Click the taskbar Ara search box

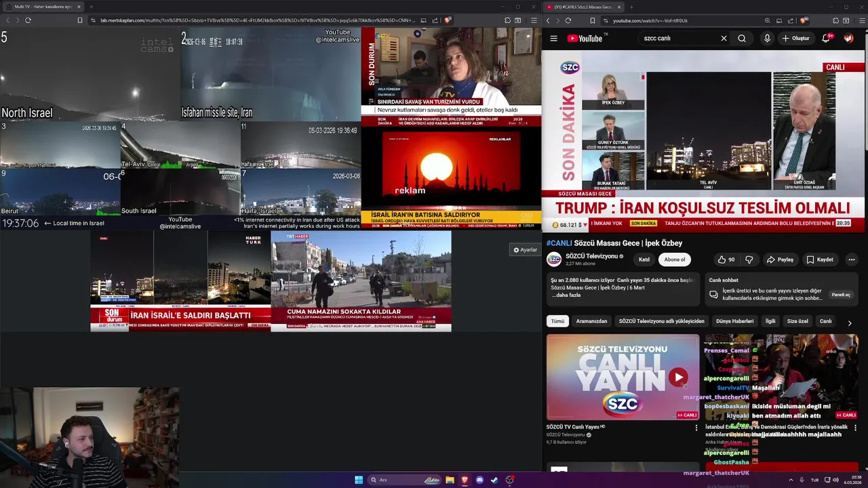point(404,480)
